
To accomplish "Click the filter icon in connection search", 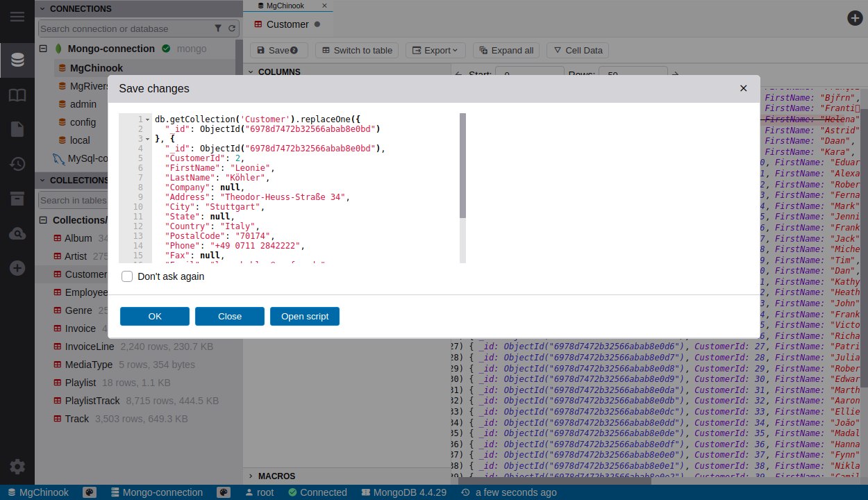I will point(218,28).
